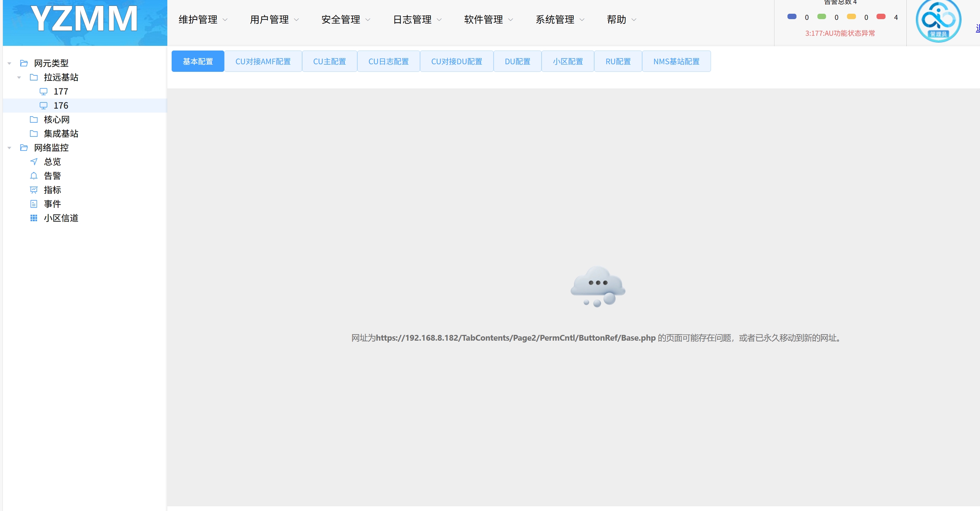Click the YZMM logo banner
Image resolution: width=980 pixels, height=511 pixels.
coord(85,23)
